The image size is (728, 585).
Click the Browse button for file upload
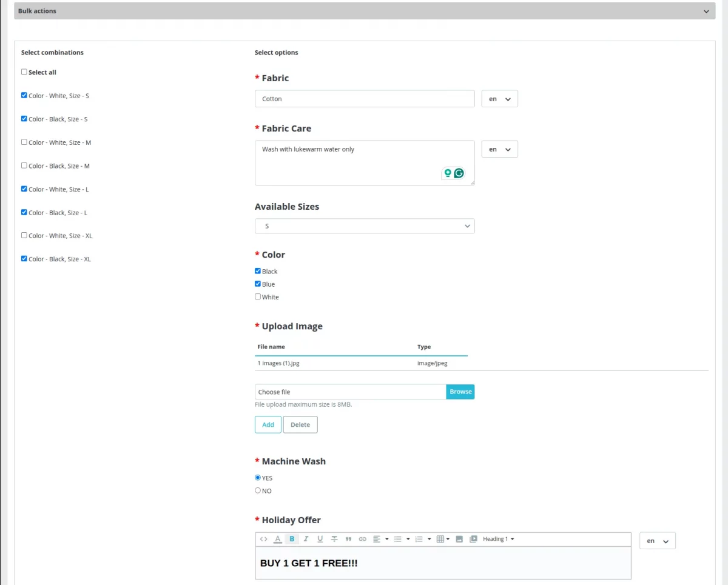pos(460,392)
